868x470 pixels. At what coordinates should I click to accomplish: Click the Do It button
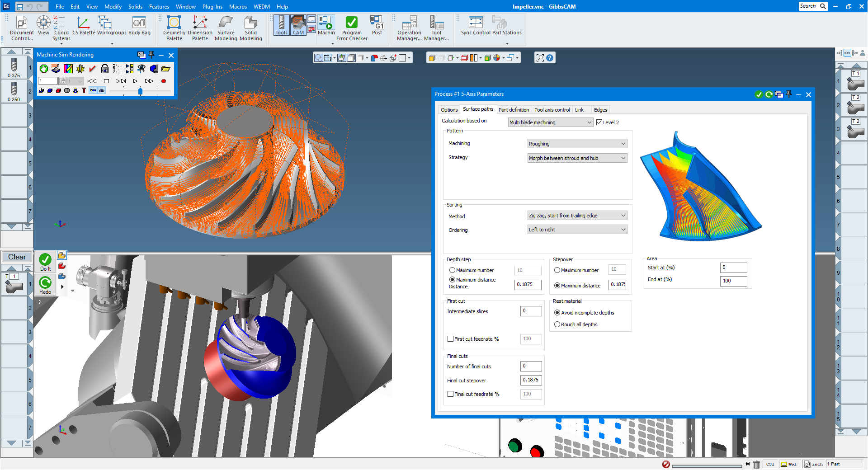coord(45,262)
